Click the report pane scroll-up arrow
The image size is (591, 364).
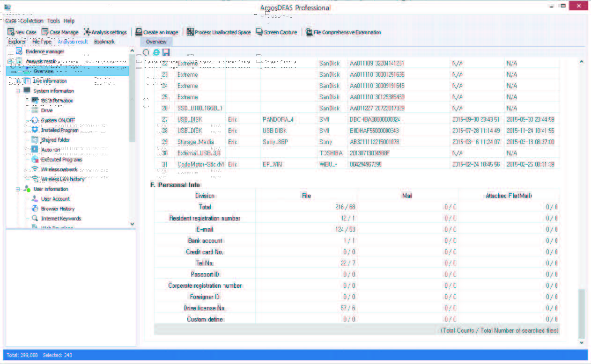click(x=582, y=62)
